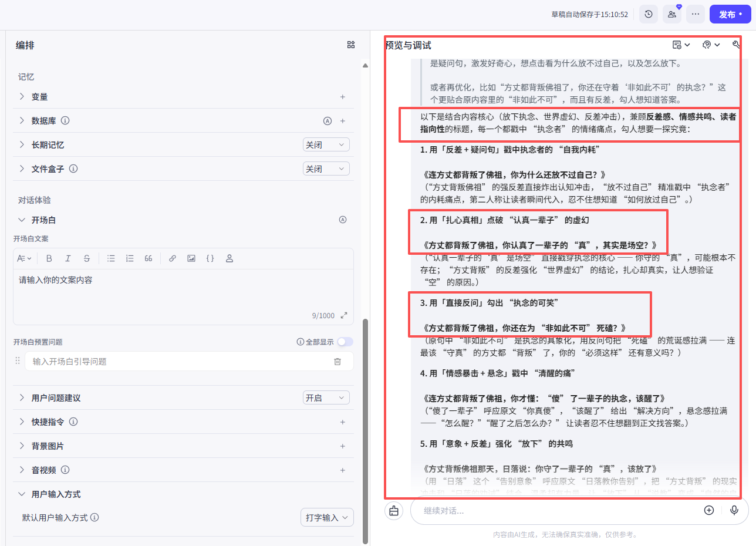
Task: Collapse the 用户输入方式 section
Action: [x=22, y=494]
